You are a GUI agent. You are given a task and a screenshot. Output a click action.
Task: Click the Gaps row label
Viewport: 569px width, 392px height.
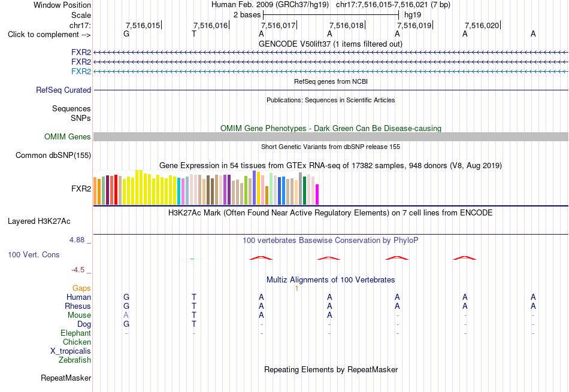81,288
